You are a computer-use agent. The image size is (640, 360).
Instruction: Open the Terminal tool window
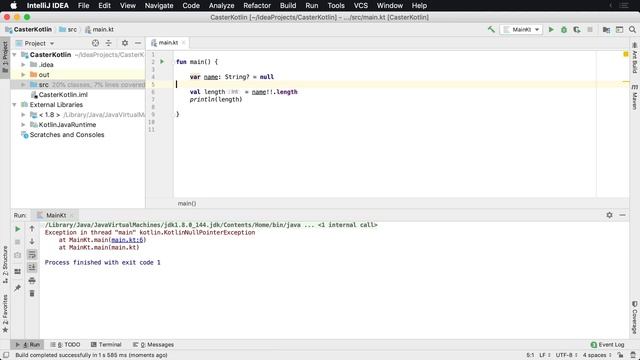(x=106, y=344)
